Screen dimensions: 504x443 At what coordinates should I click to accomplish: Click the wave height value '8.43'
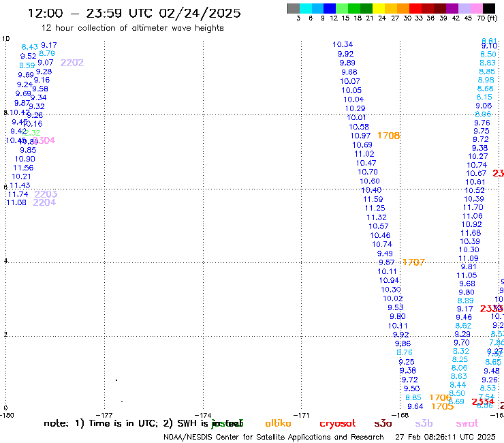[x=29, y=47]
